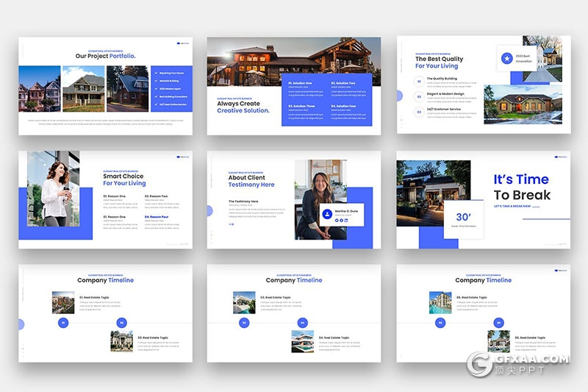Select the "It's Time To Break" heading
Image resolution: width=588 pixels, height=392 pixels.
521,187
